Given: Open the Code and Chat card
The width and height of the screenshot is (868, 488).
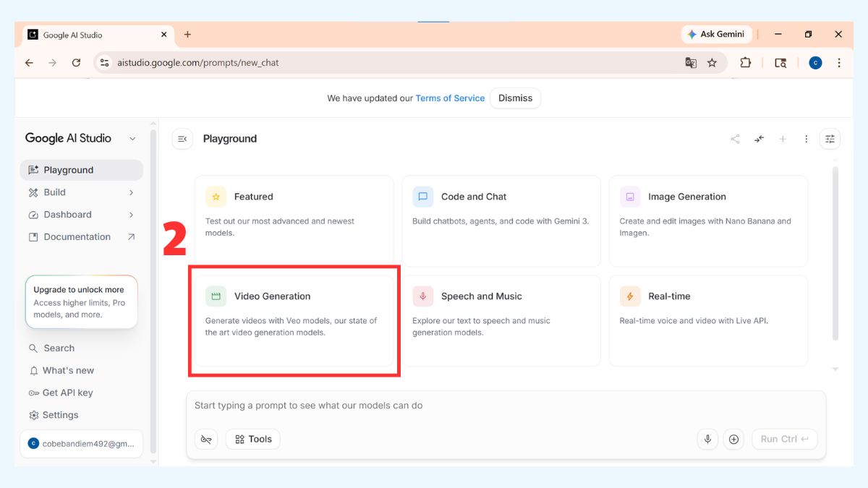Looking at the screenshot, I should click(501, 221).
